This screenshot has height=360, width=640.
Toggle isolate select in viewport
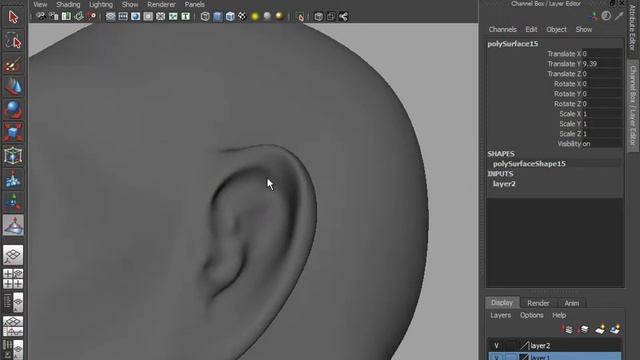click(x=300, y=16)
